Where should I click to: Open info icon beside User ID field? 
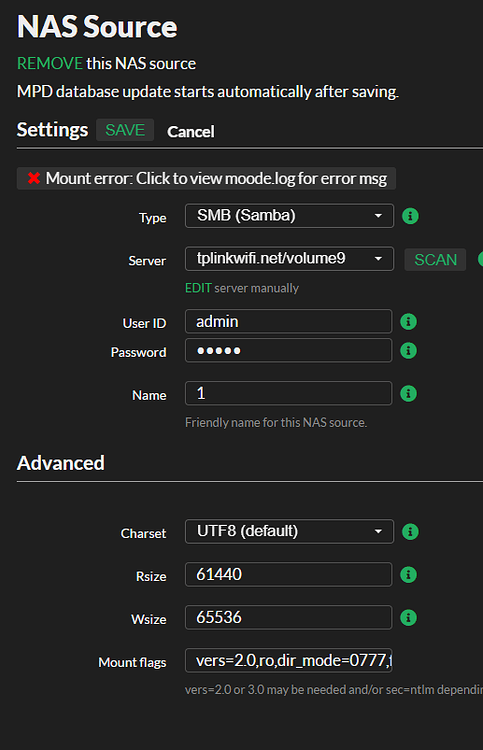pos(408,321)
